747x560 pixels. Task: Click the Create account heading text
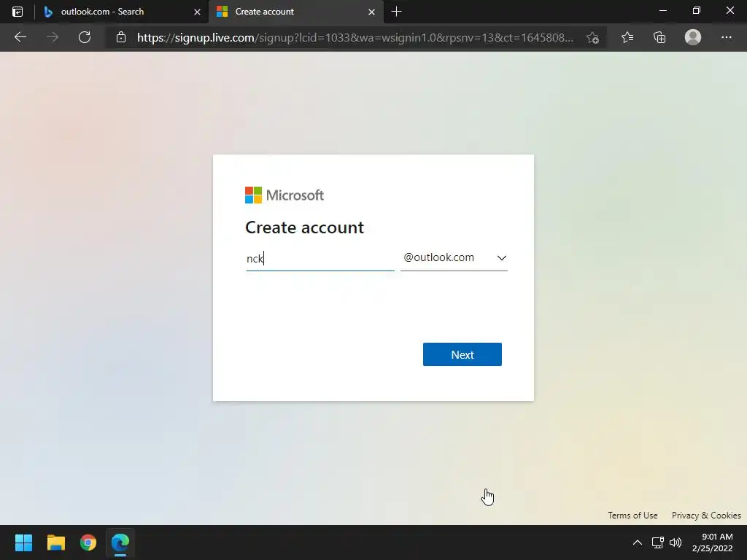click(304, 227)
